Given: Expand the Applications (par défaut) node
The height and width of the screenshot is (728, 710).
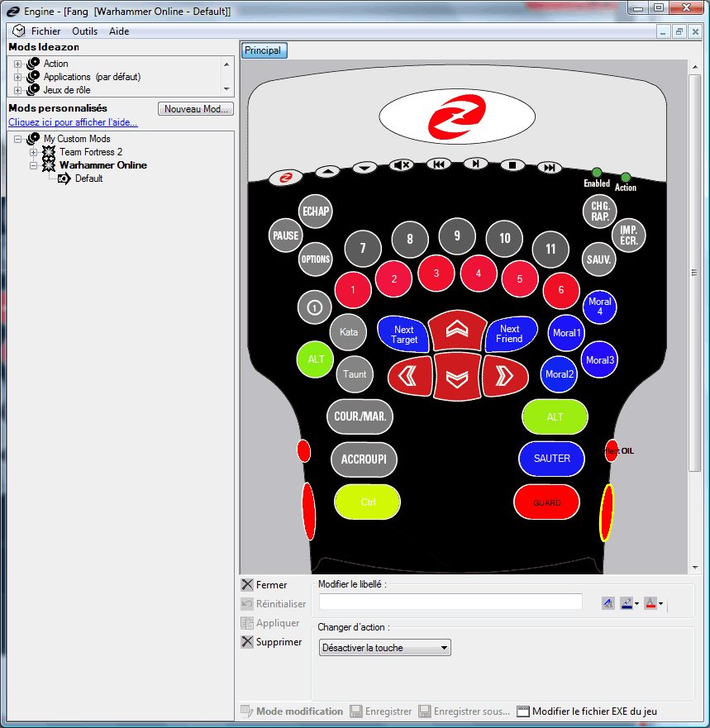Looking at the screenshot, I should coord(17,77).
